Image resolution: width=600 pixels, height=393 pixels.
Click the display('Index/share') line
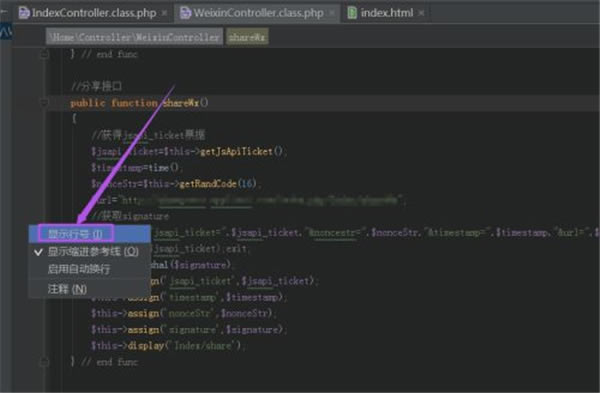168,346
